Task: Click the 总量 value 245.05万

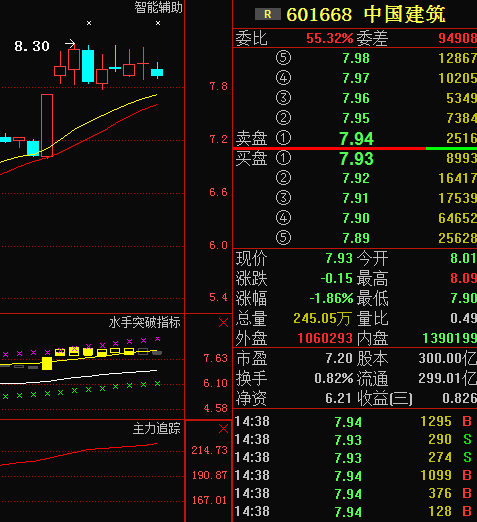Action: pyautogui.click(x=322, y=318)
